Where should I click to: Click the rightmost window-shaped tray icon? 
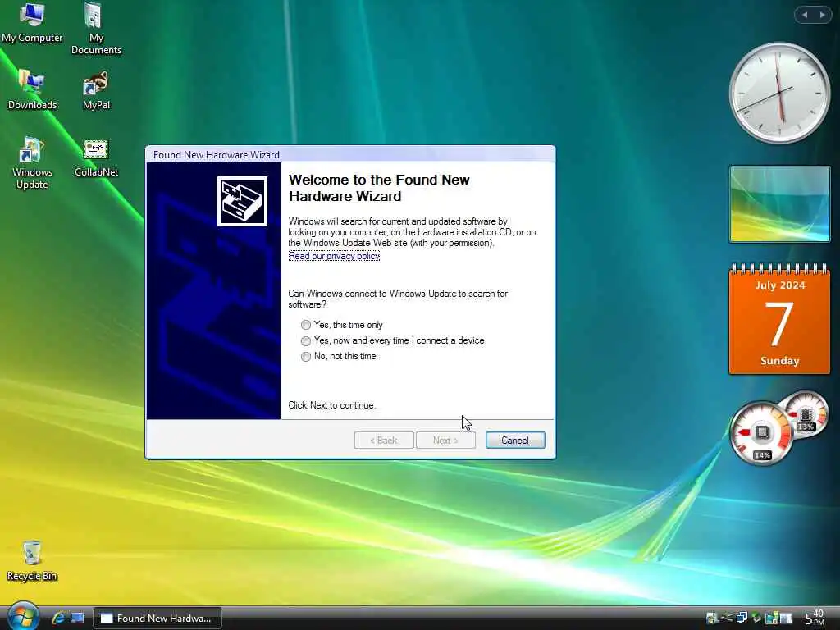click(x=786, y=619)
